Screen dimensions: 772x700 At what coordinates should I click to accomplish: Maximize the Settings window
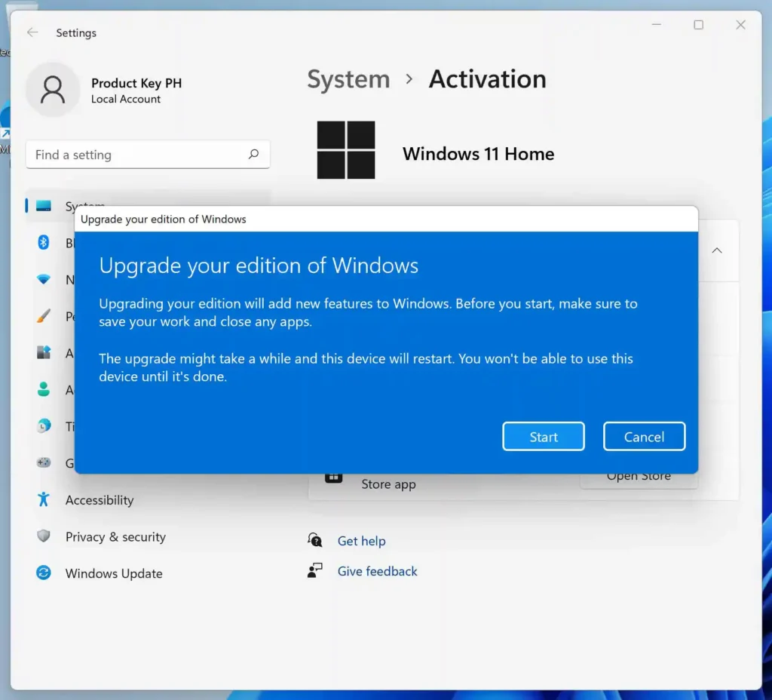[x=698, y=25]
